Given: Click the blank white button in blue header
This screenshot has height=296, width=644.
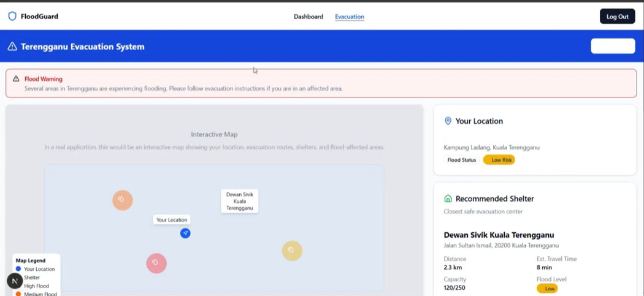Looking at the screenshot, I should click(612, 47).
